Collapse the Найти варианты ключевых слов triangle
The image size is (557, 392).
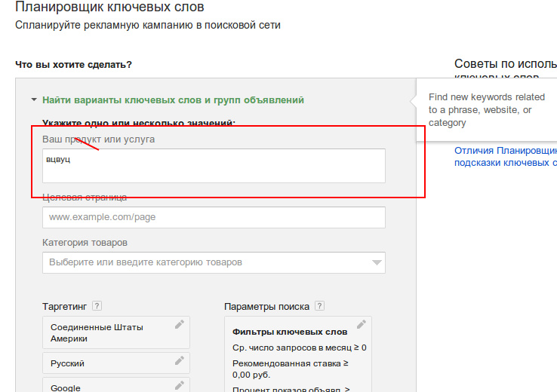click(34, 100)
